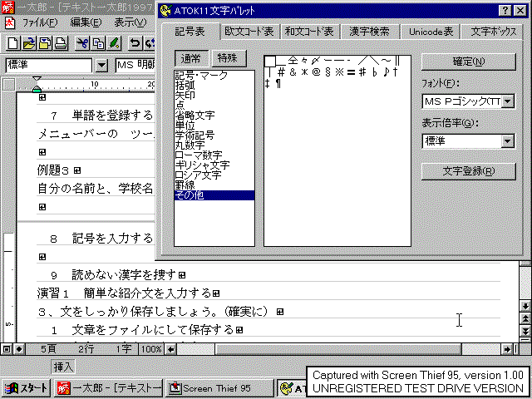Select the ‡ double dagger symbol

268,83
